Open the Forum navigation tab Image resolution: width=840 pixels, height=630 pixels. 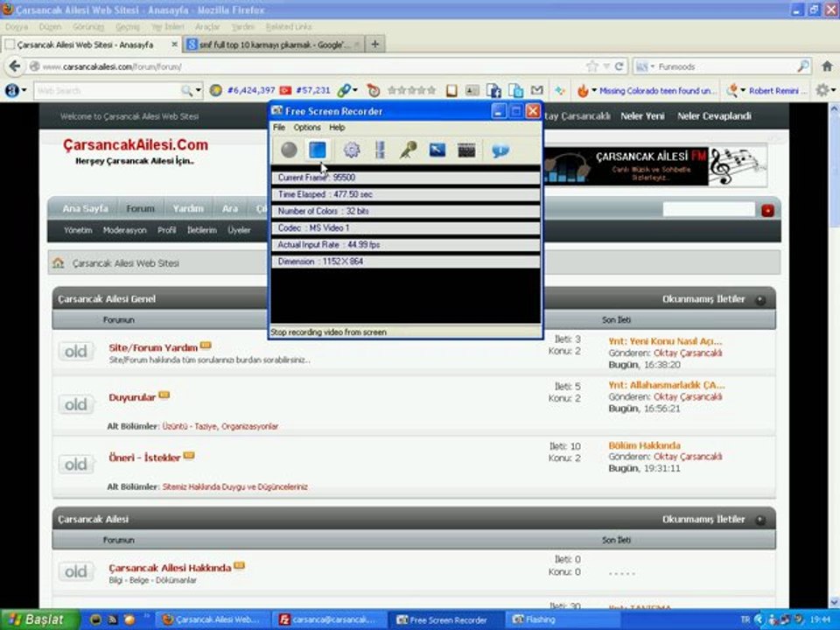click(x=140, y=208)
